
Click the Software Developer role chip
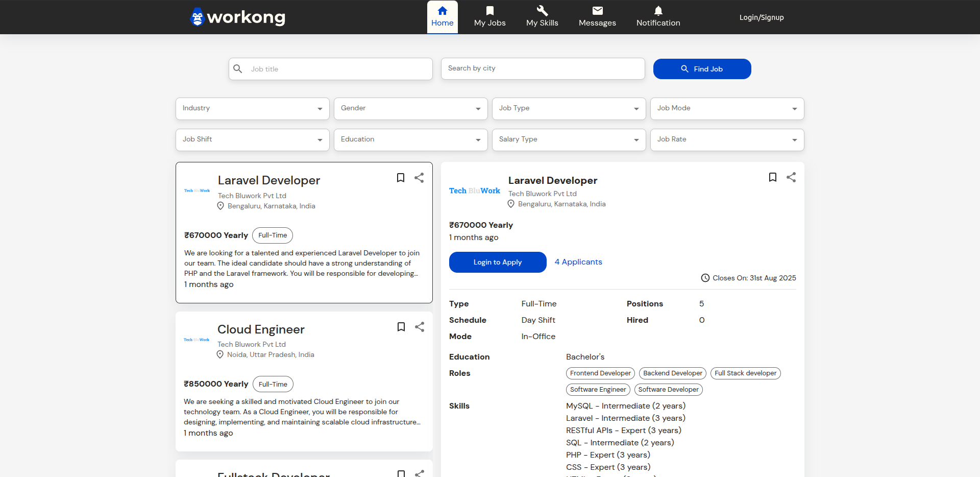(669, 390)
